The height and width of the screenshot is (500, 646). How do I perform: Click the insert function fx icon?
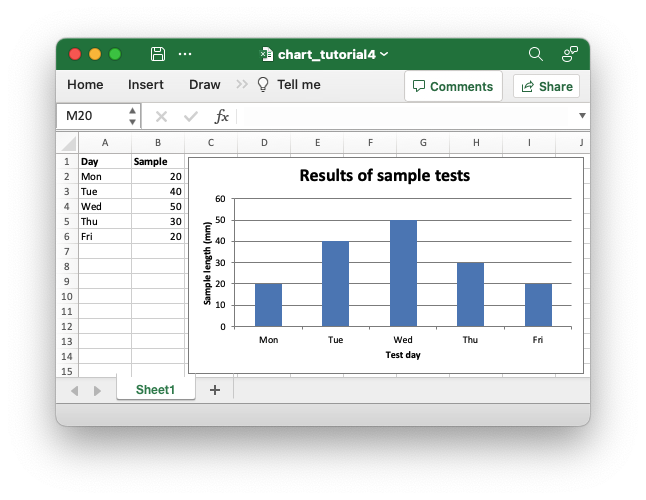(x=222, y=116)
